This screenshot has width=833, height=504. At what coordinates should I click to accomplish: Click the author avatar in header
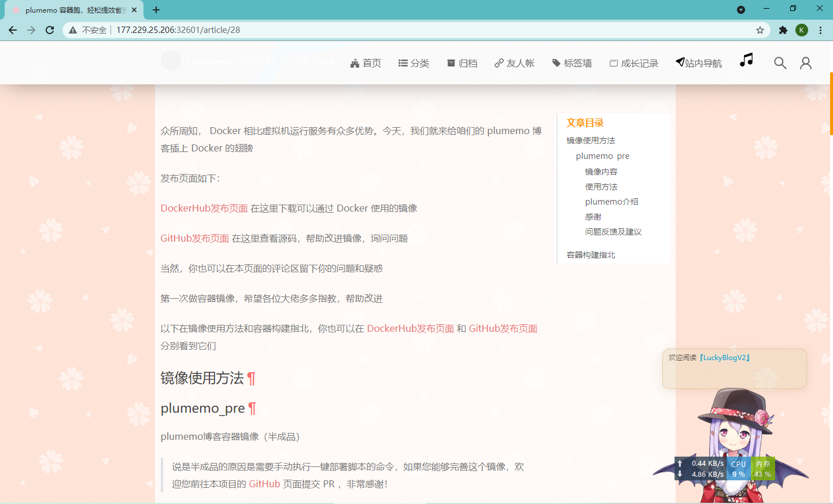[x=171, y=61]
